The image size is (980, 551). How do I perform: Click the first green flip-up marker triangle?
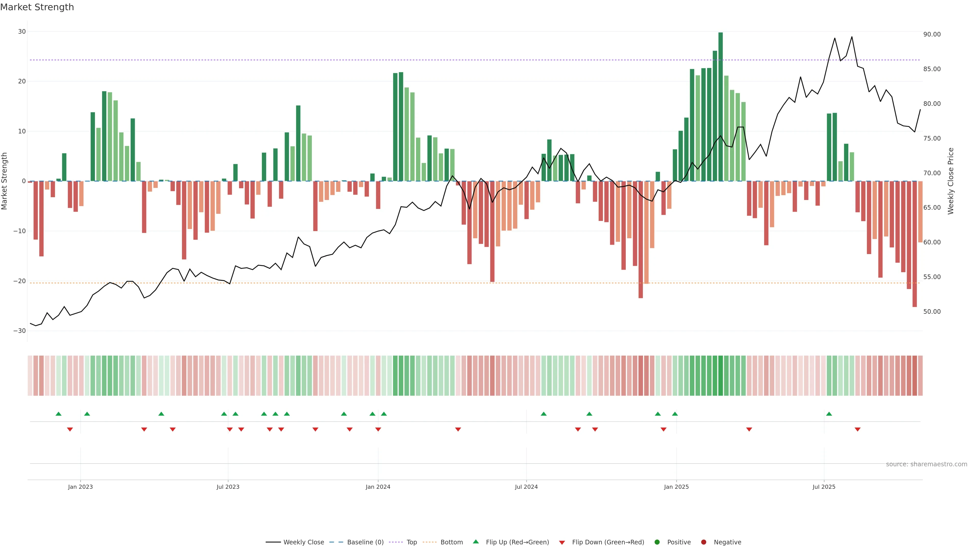tap(58, 414)
